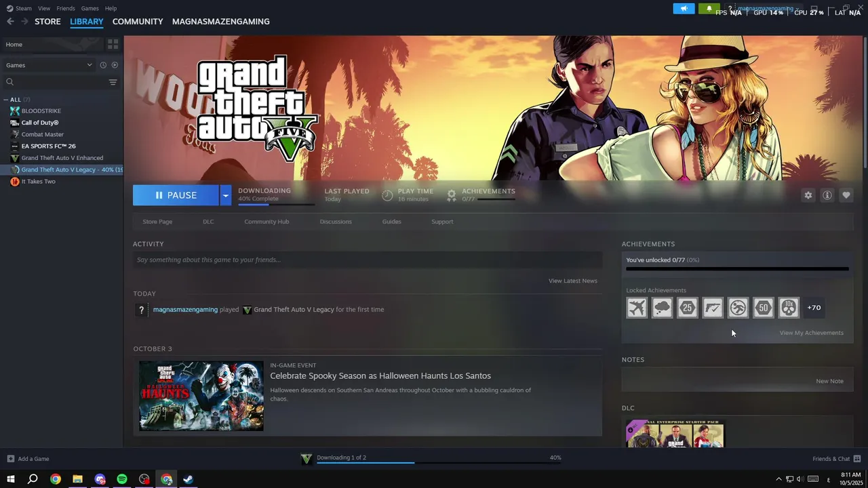This screenshot has width=868, height=488.
Task: Open the Community Hub link
Action: pos(267,222)
